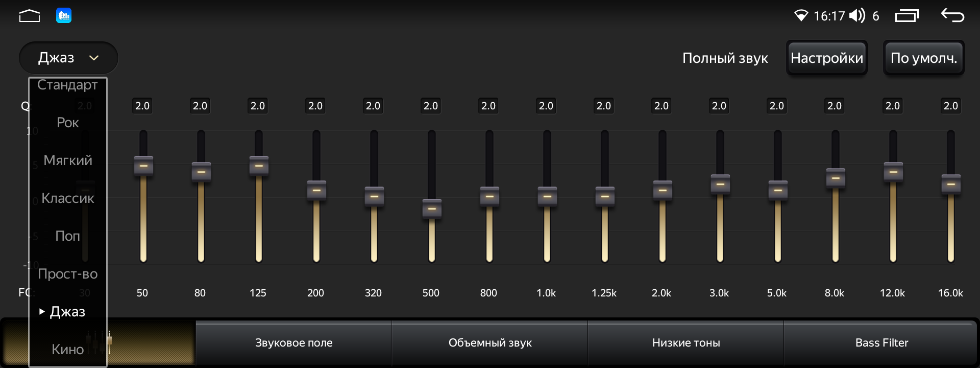Choose the Рок preset from list
This screenshot has width=980, height=368.
pos(67,123)
